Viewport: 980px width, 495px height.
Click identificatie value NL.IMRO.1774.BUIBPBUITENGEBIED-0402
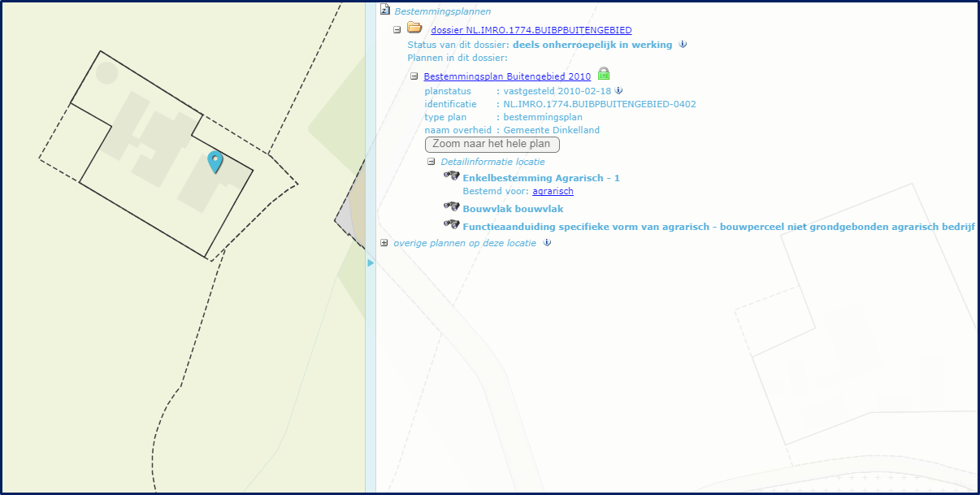(600, 104)
